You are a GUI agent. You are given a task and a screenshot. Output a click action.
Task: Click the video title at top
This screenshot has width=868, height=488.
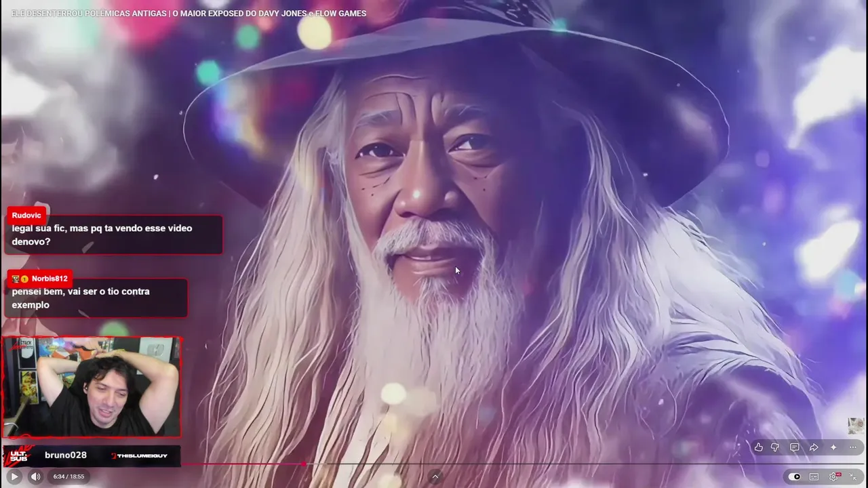click(189, 14)
